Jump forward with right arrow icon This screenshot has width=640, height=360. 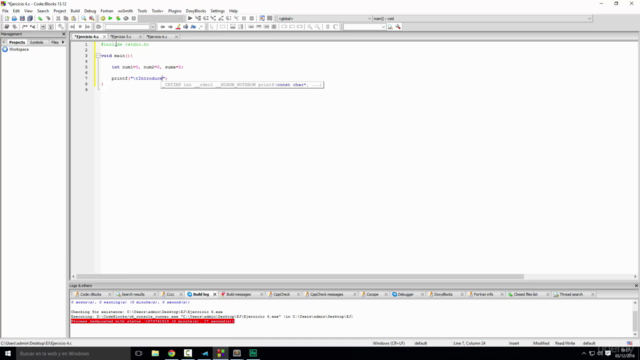[x=170, y=27]
